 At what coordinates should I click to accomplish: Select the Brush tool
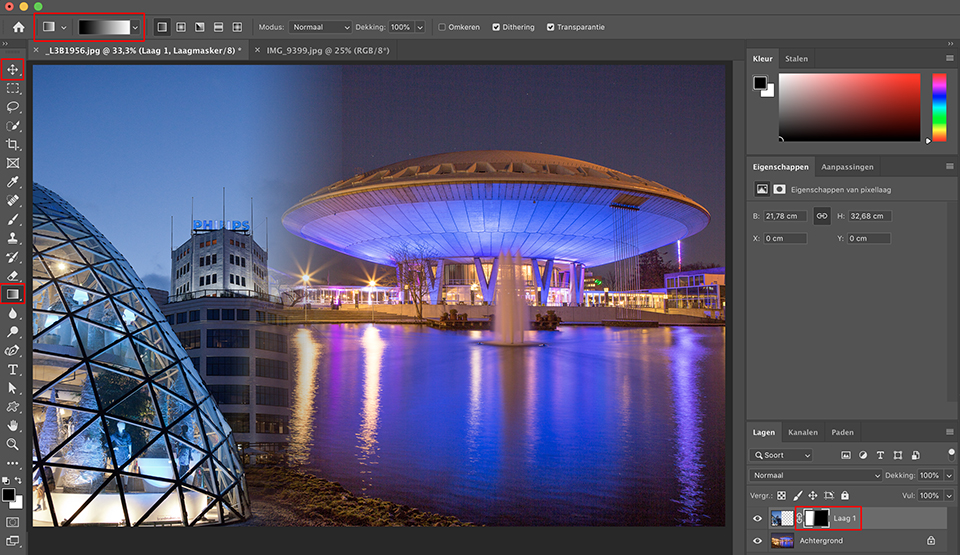(12, 219)
